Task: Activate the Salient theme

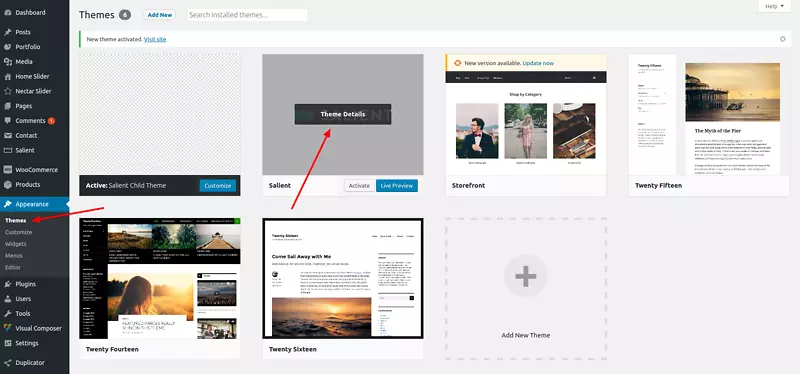Action: click(x=359, y=186)
